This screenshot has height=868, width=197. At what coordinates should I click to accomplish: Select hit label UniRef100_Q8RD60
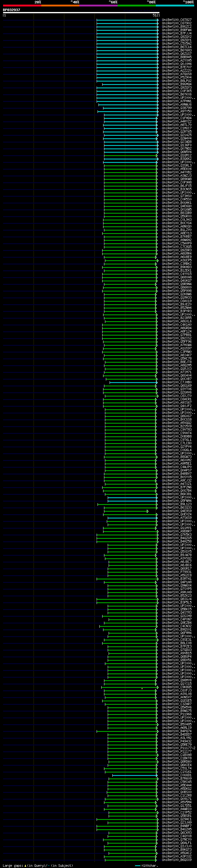click(x=176, y=761)
